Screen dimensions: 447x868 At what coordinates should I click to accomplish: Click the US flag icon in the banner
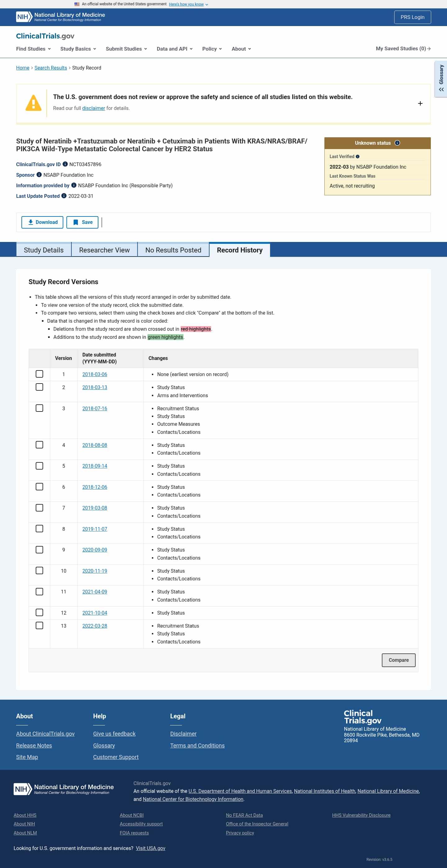(77, 4)
